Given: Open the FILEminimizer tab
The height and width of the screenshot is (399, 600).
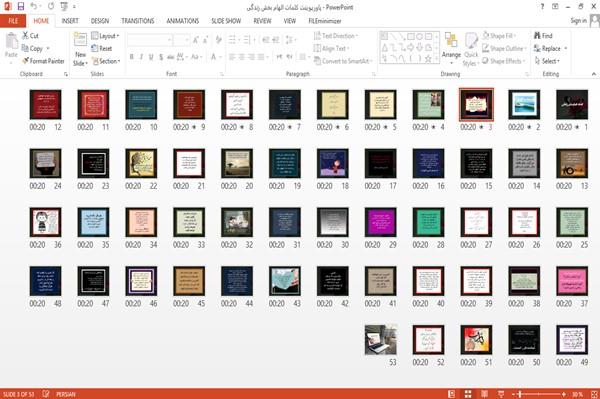Looking at the screenshot, I should pos(325,21).
